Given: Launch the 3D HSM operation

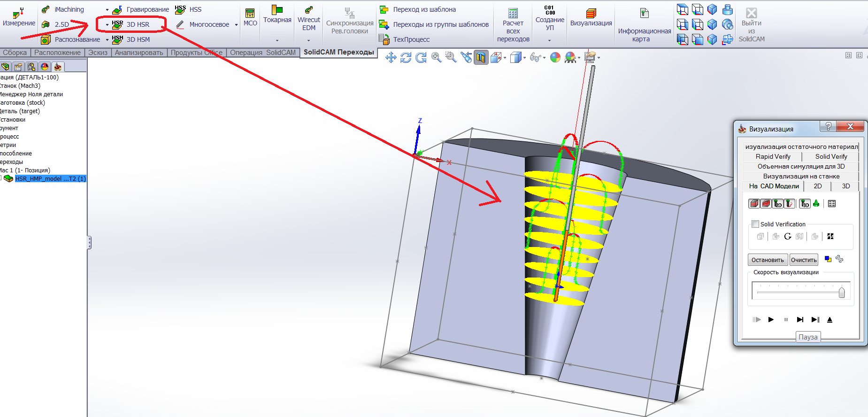Looking at the screenshot, I should [x=131, y=39].
